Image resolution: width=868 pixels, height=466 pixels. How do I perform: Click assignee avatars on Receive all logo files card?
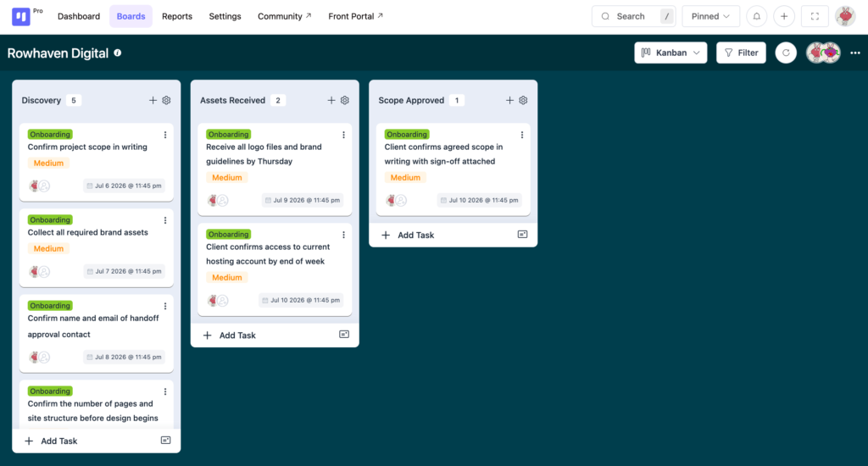pyautogui.click(x=218, y=200)
